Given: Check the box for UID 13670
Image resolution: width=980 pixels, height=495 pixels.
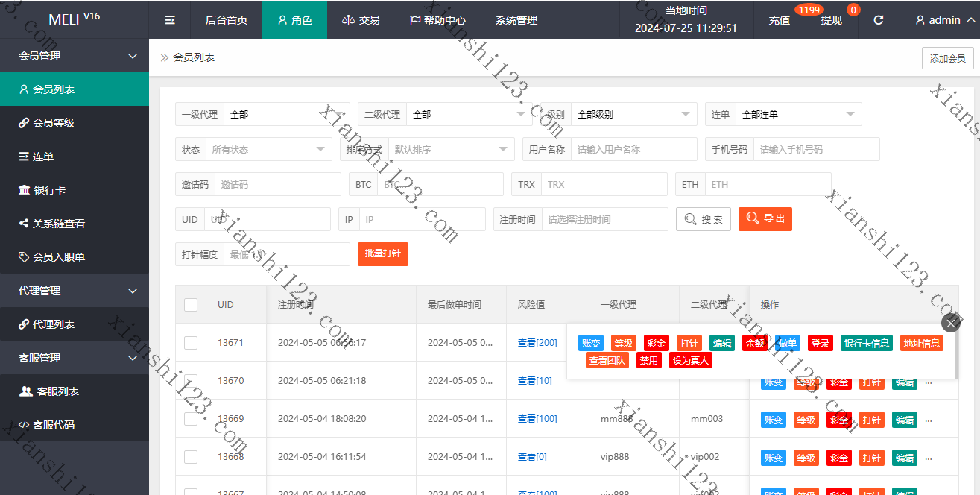Looking at the screenshot, I should point(191,381).
